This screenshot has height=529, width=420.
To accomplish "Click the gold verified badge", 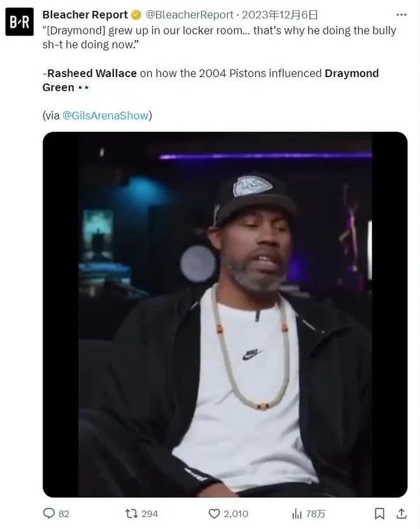I will click(x=136, y=15).
